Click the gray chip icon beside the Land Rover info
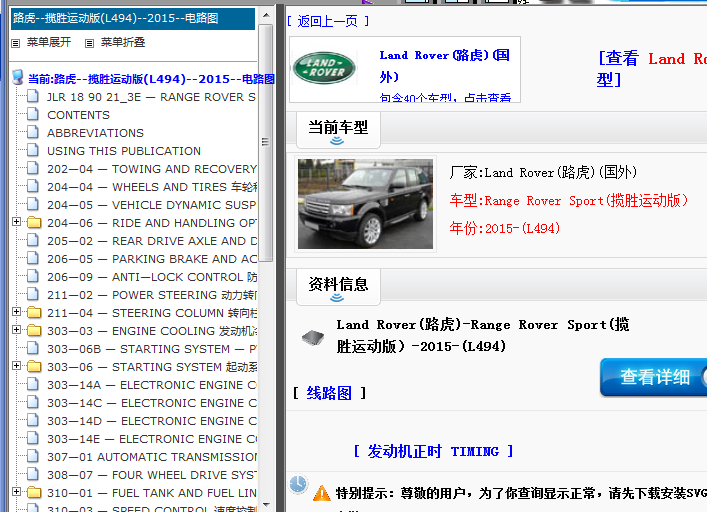Viewport: 707px width, 512px height. tap(313, 337)
